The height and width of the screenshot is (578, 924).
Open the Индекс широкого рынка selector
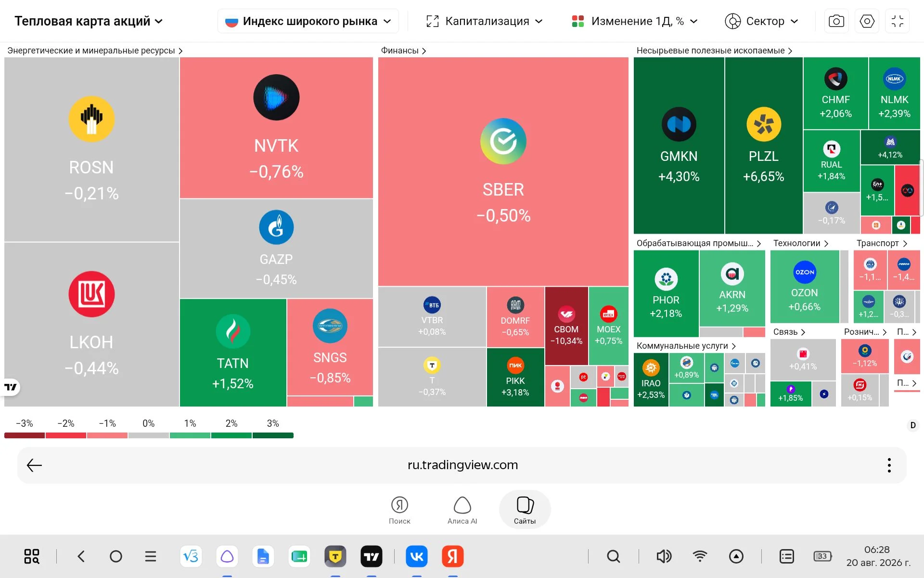pos(308,21)
